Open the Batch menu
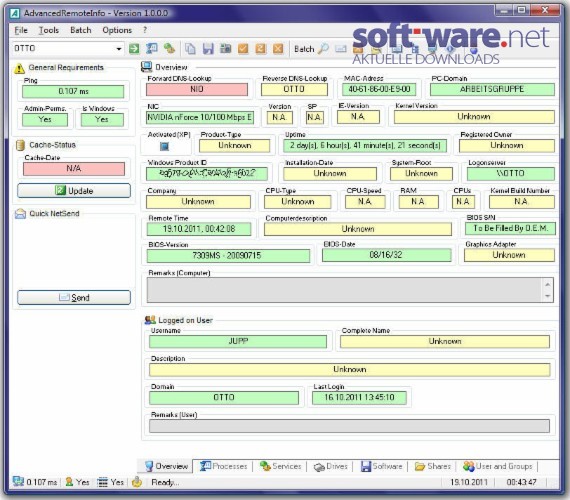The height and width of the screenshot is (500, 570). coord(81,30)
